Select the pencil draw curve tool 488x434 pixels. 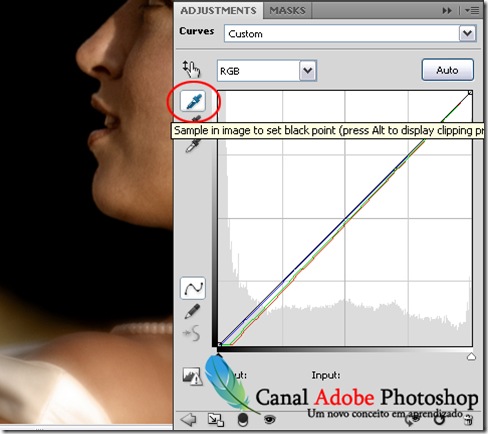(192, 311)
